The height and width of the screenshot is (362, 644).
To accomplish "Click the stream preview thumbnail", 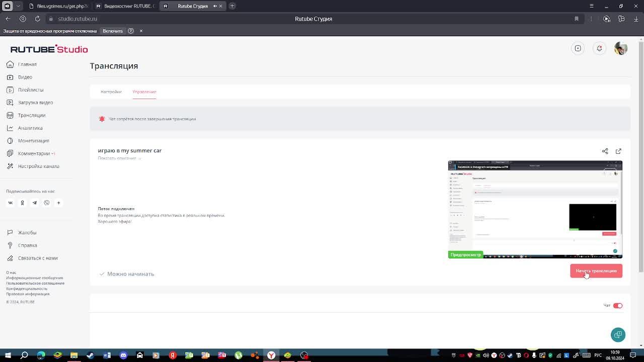I will pos(535,210).
